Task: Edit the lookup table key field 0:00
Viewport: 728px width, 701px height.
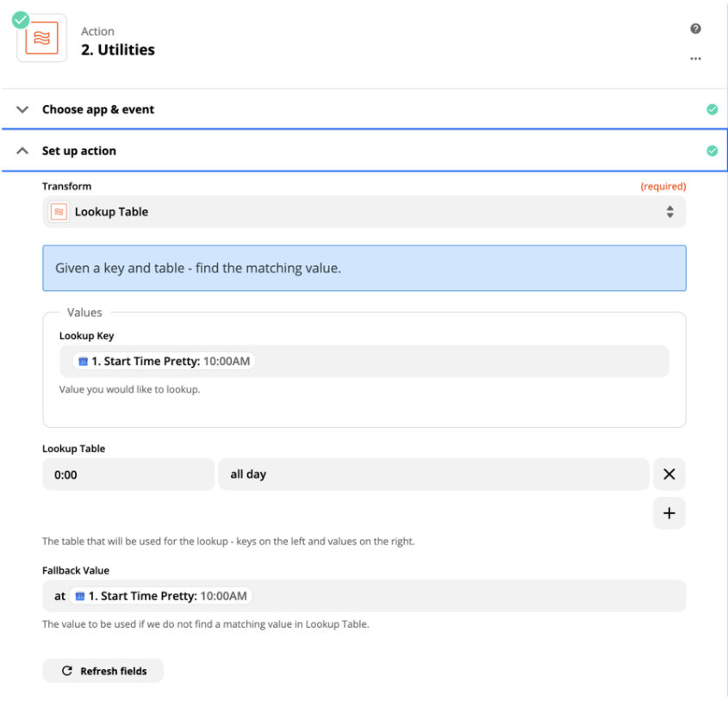Action: tap(128, 475)
